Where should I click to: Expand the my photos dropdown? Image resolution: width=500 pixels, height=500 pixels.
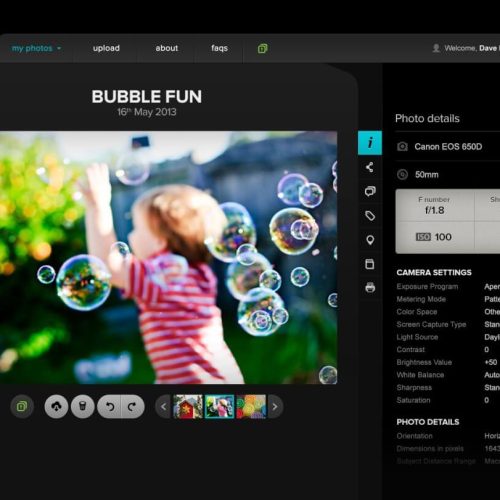pyautogui.click(x=36, y=48)
